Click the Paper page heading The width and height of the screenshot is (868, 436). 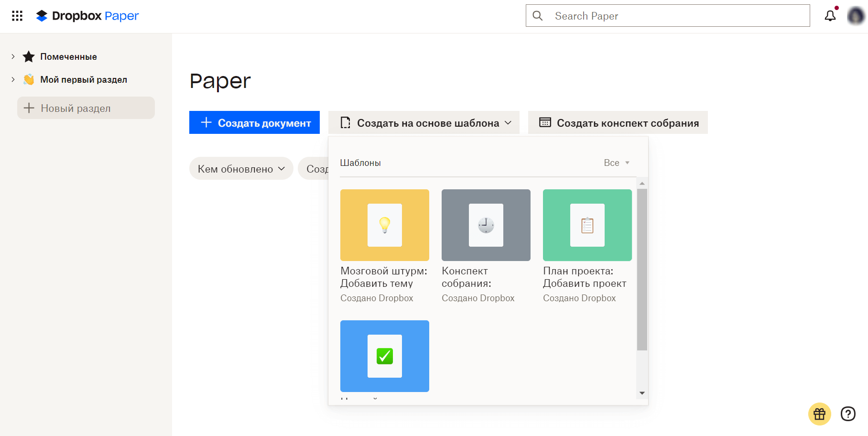pyautogui.click(x=220, y=81)
